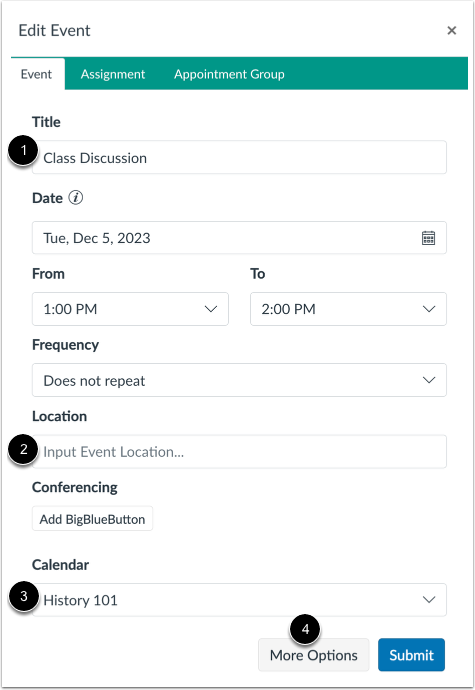Open the From time dropdown
Image resolution: width=475 pixels, height=690 pixels.
pos(130,309)
